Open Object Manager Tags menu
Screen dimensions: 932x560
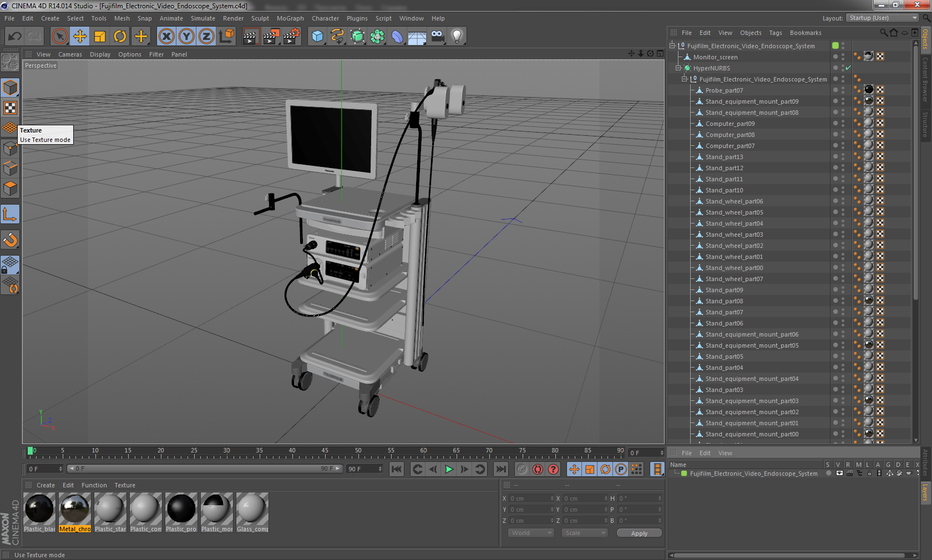[776, 33]
